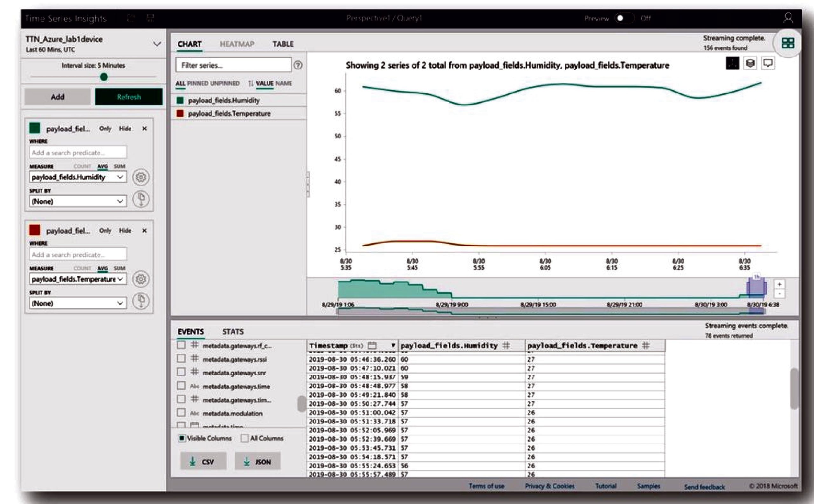Screen dimensions: 814x504
Task: Click the Interval size slider handle
Action: coord(104,77)
